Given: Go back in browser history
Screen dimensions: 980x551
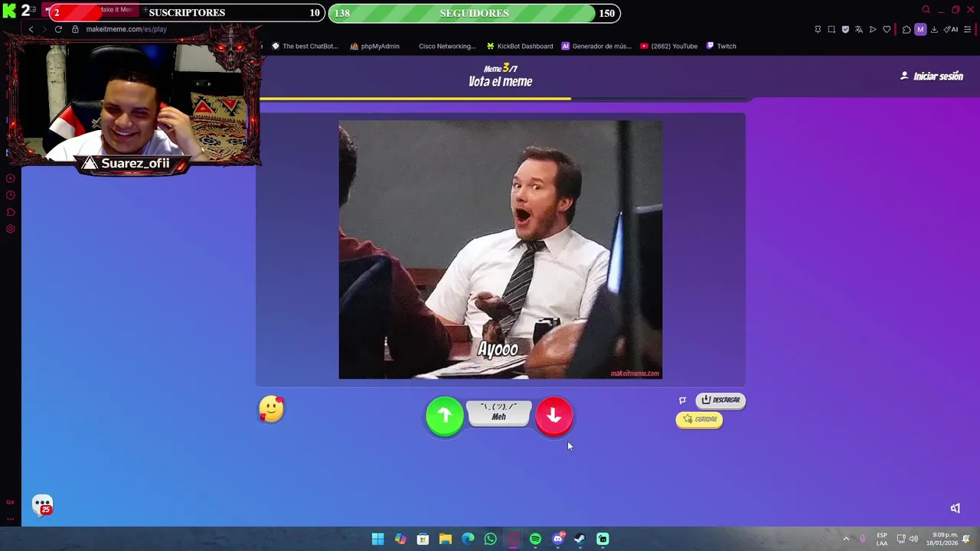Looking at the screenshot, I should coord(31,29).
